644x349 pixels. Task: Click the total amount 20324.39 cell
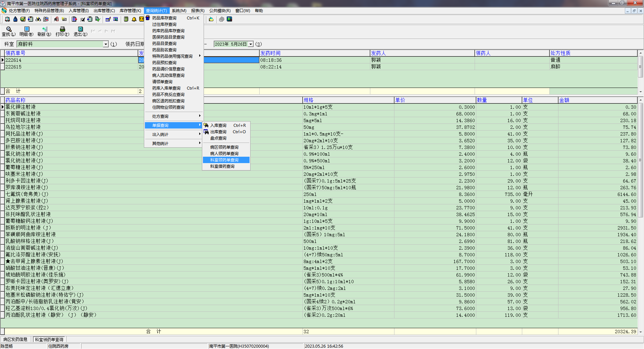click(597, 332)
